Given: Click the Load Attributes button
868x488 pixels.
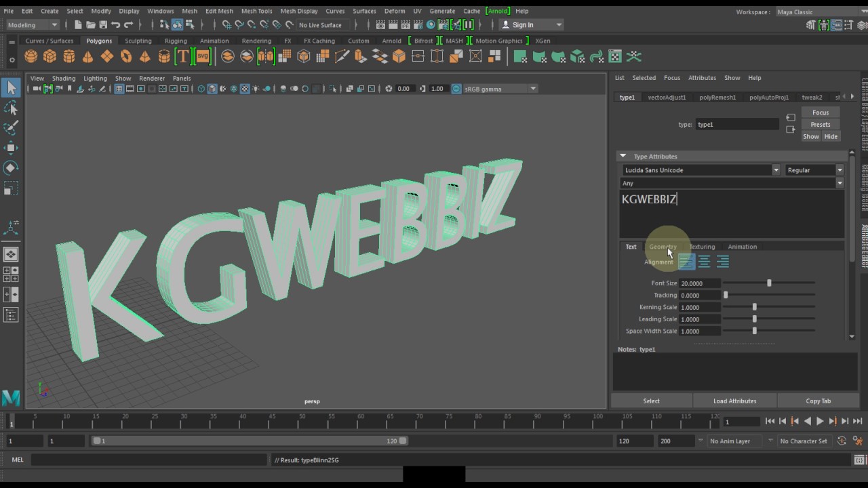Looking at the screenshot, I should pos(734,401).
